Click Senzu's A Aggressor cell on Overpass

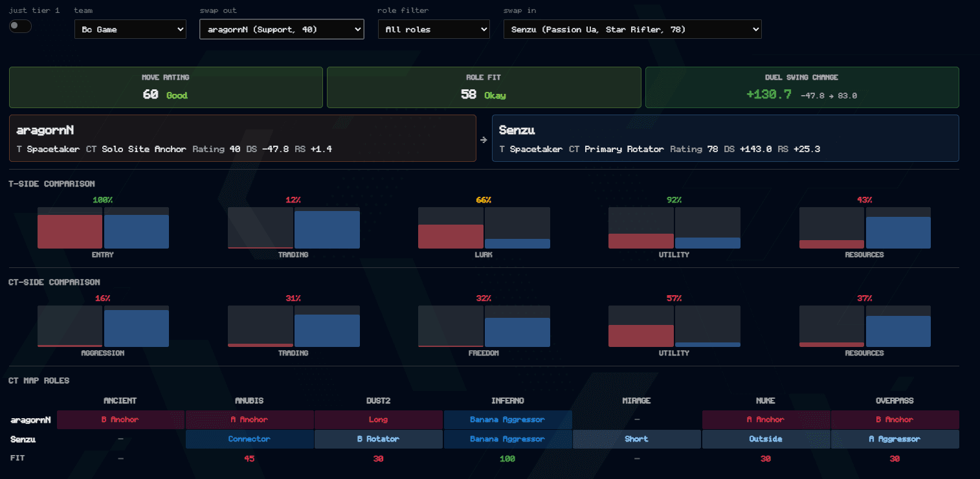[x=895, y=439]
